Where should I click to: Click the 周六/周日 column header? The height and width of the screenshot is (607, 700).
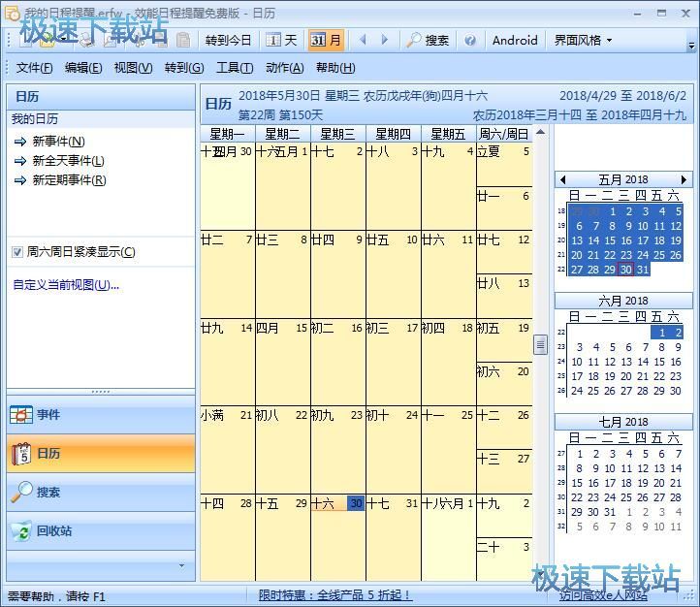[504, 134]
